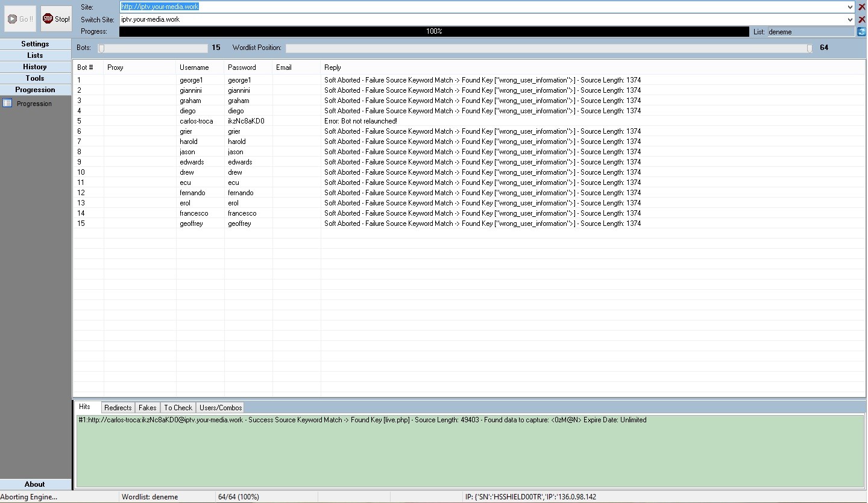Expand the Lists sidebar section
This screenshot has height=503, width=868.
pos(35,55)
